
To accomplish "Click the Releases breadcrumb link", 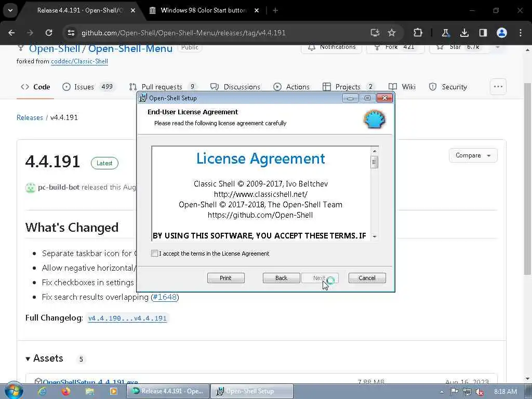I will pos(30,117).
